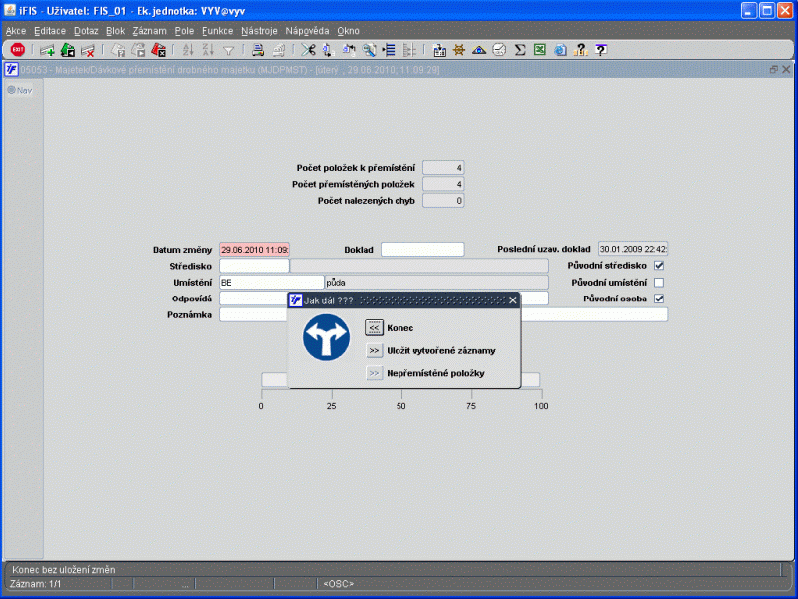This screenshot has width=798, height=599.
Task: Click the Doklad input field
Action: tap(422, 250)
